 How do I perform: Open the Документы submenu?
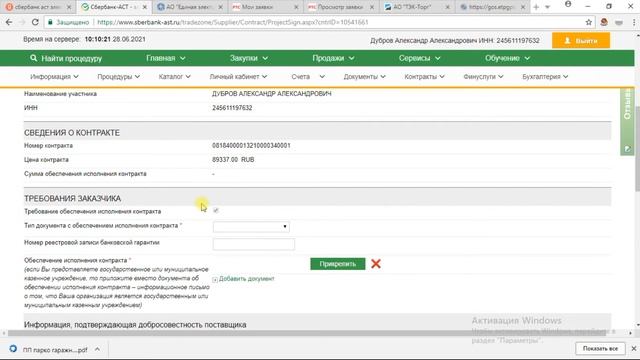(x=364, y=77)
